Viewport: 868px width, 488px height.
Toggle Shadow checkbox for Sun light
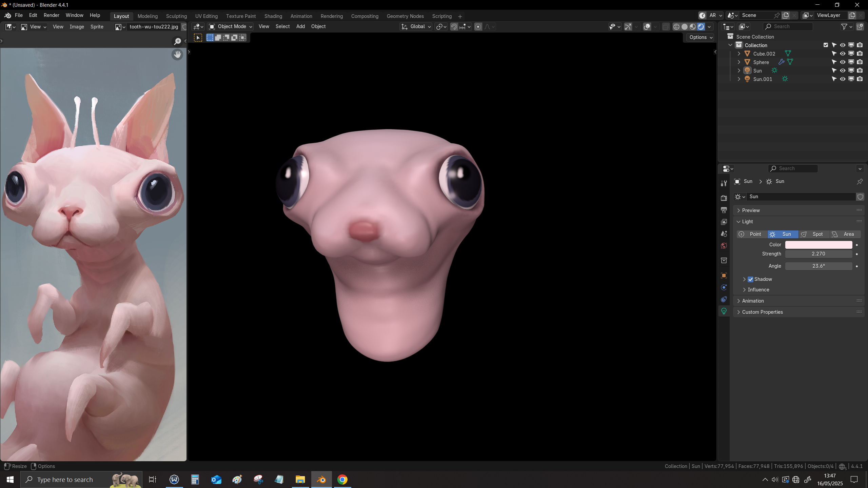[751, 279]
